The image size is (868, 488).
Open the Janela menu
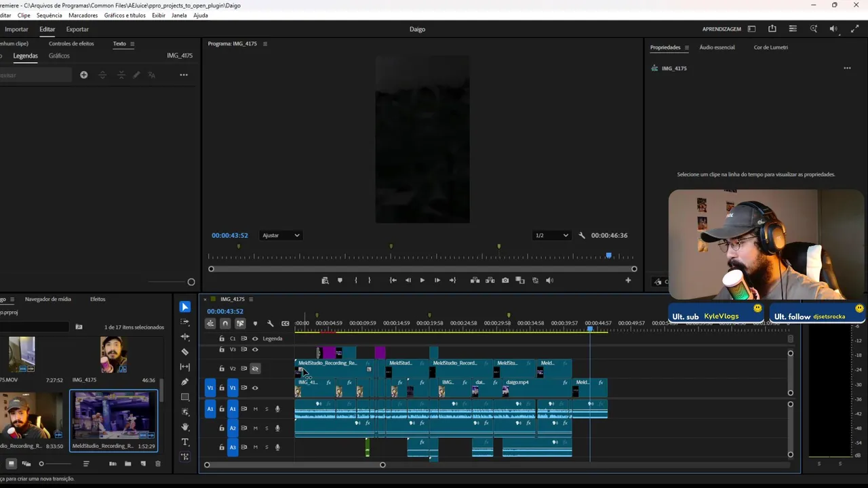point(179,15)
